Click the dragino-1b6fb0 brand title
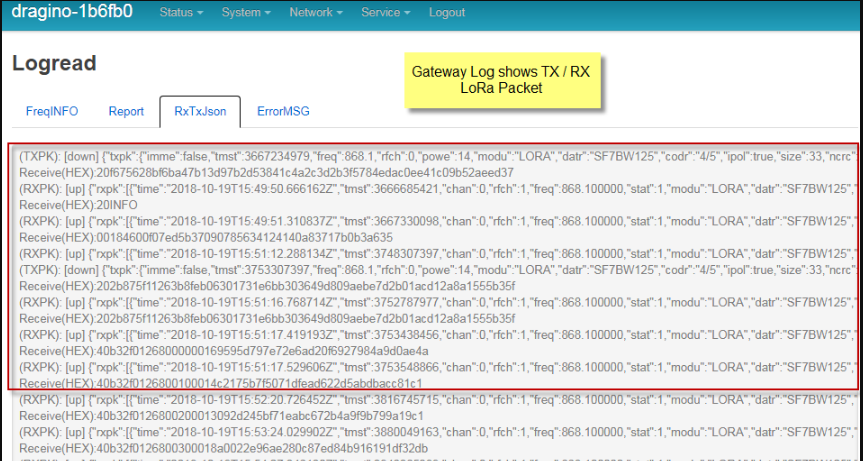This screenshot has height=461, width=863. tap(72, 12)
